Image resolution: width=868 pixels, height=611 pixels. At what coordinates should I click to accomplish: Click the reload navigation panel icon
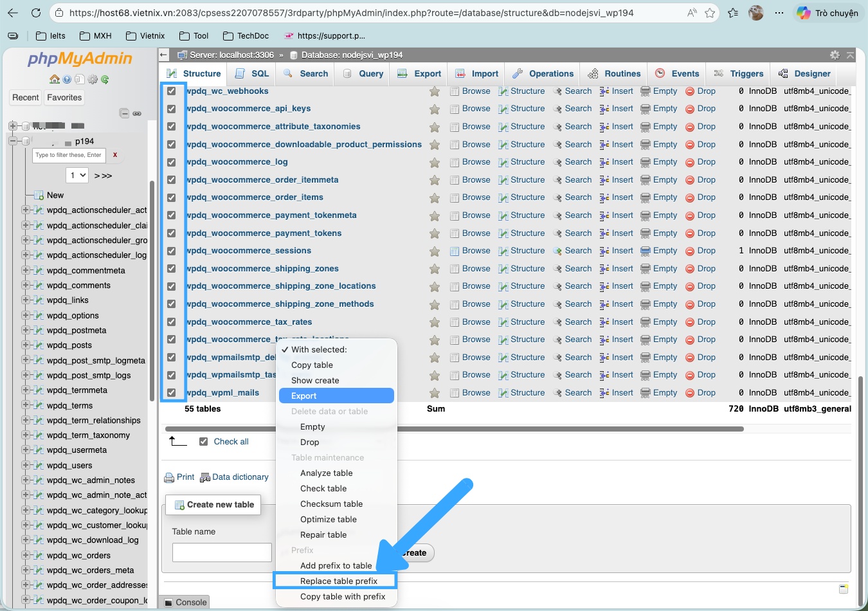105,79
